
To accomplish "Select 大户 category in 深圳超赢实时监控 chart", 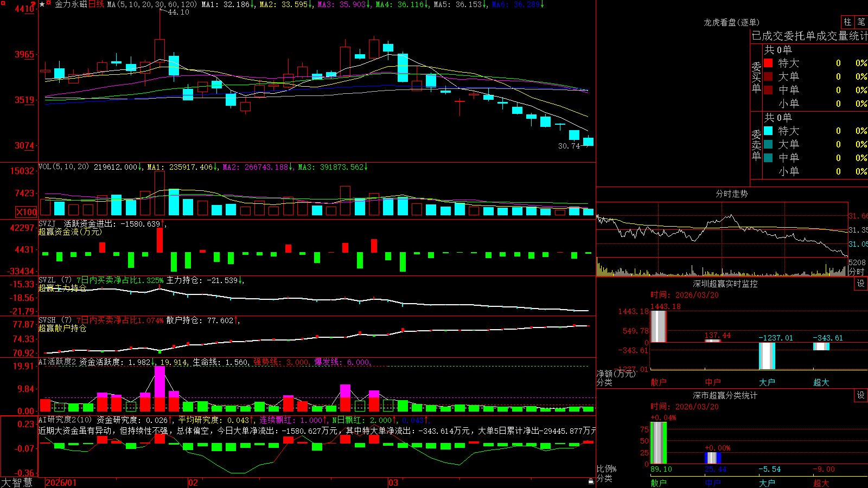I will pos(767,382).
